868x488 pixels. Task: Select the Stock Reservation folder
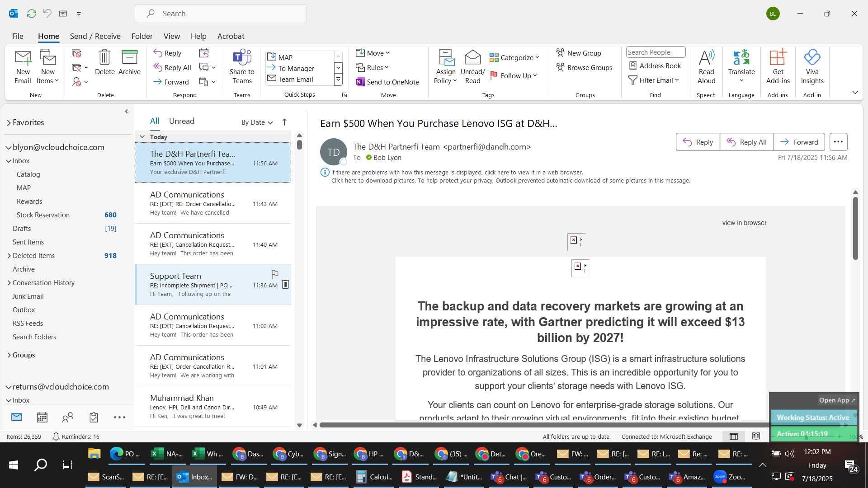[43, 215]
